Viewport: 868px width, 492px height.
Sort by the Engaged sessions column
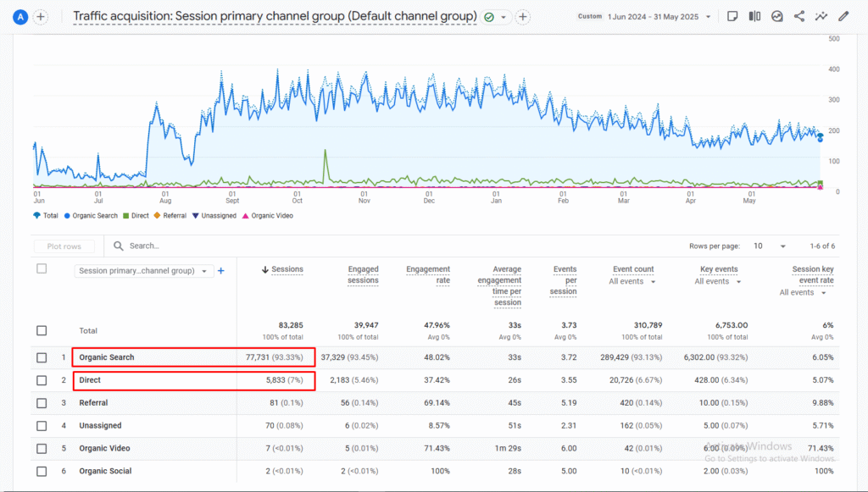click(363, 274)
